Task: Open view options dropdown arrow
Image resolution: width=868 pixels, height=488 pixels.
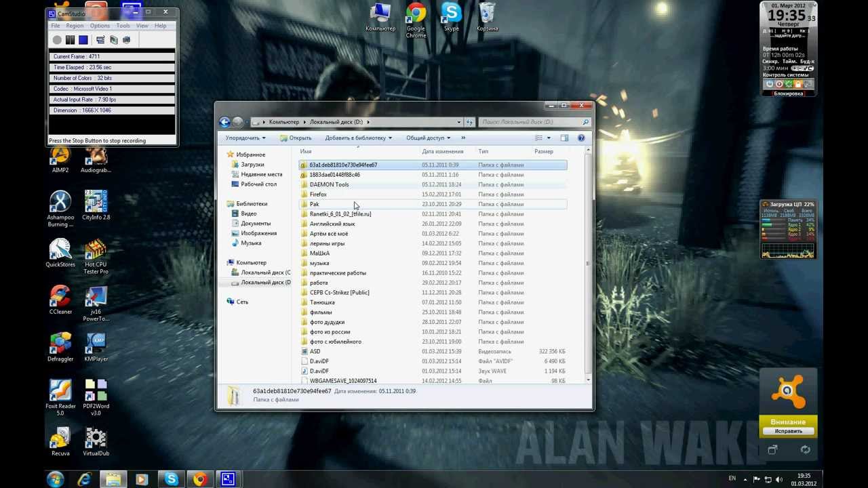Action: 549,138
